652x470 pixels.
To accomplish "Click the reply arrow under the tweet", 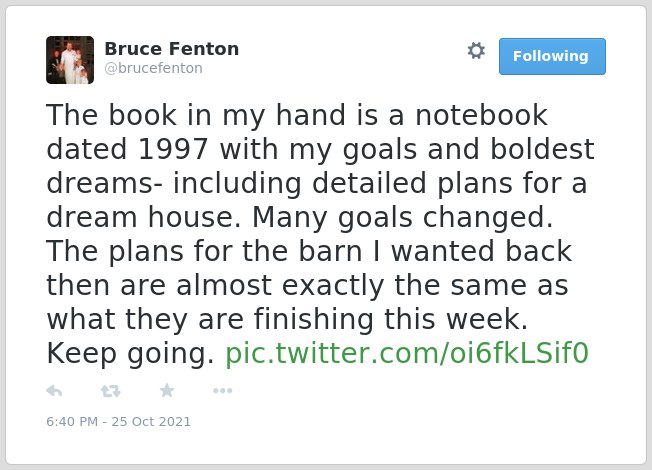I will 54,391.
